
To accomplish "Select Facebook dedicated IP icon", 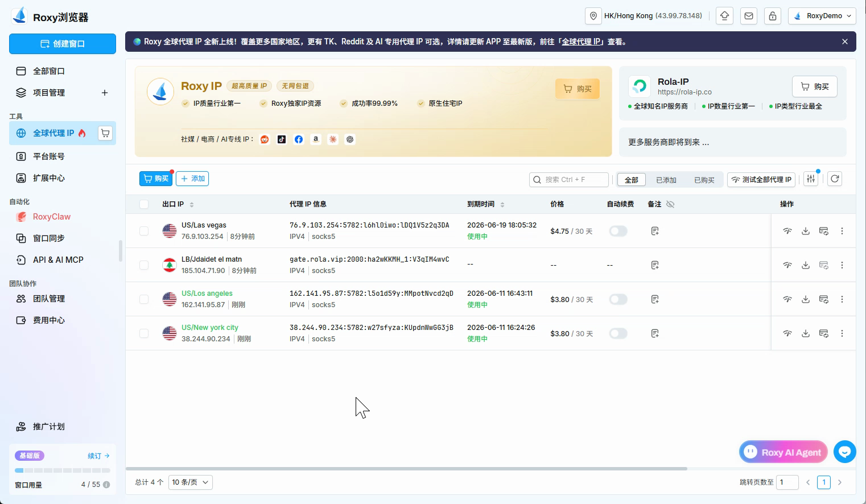I will click(299, 139).
